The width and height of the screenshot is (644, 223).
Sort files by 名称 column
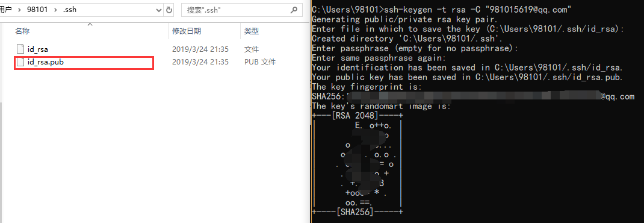(x=22, y=31)
